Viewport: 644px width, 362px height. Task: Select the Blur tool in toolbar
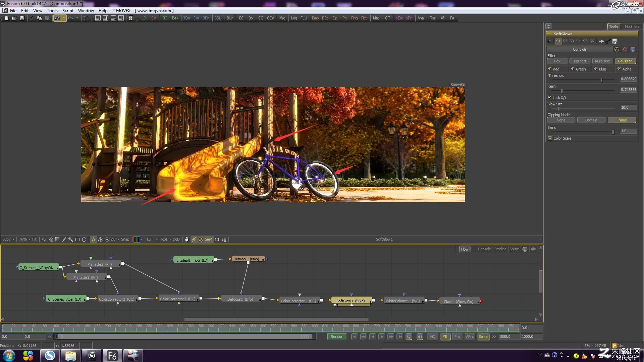(229, 18)
